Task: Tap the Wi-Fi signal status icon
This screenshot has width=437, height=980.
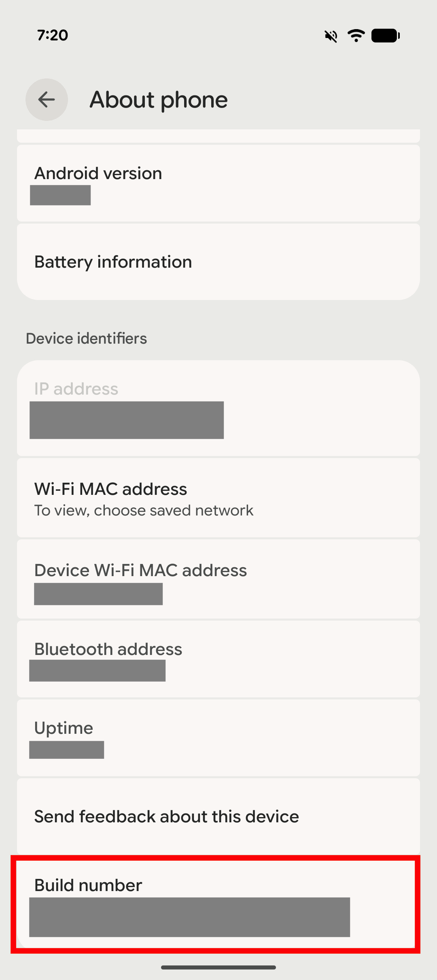Action: [356, 36]
